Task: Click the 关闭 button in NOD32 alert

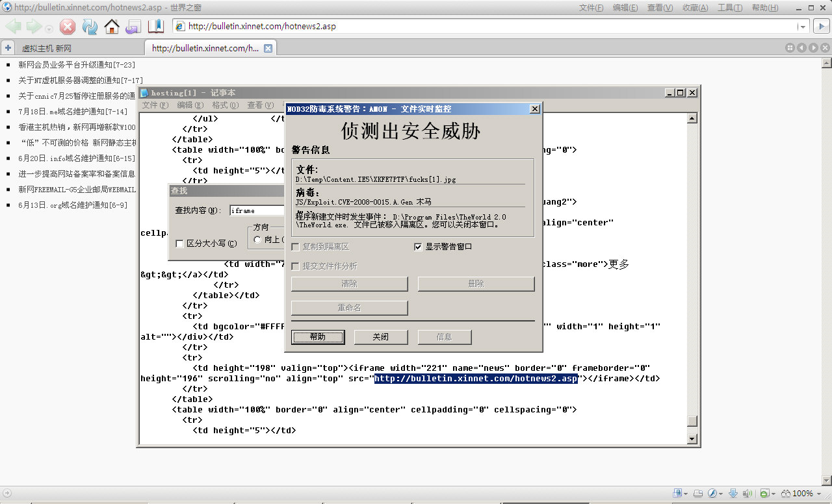Action: (x=381, y=337)
